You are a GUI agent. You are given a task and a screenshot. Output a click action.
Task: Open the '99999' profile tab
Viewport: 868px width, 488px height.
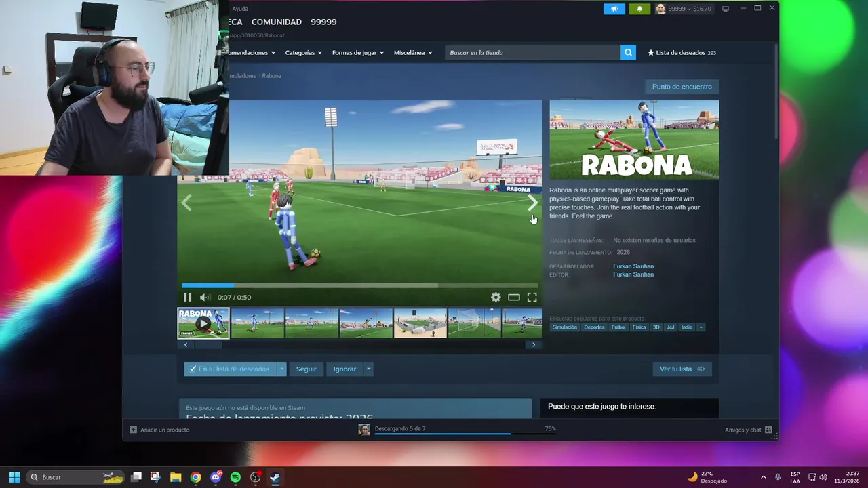click(x=323, y=22)
